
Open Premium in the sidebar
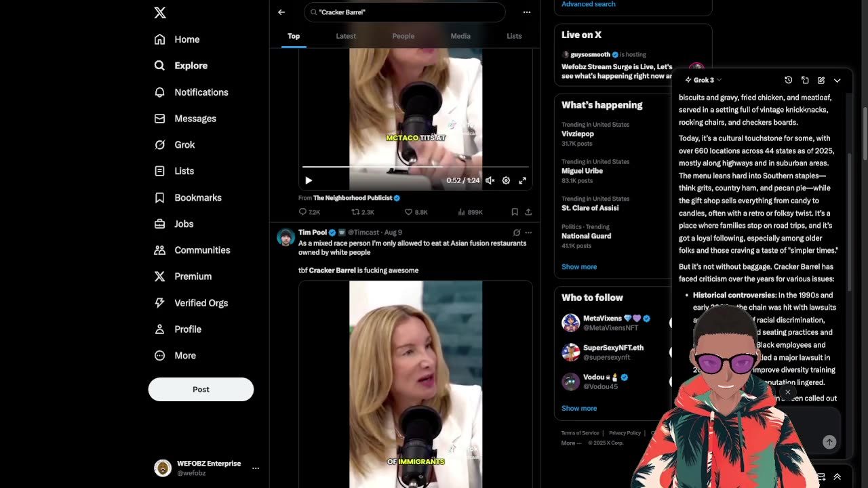tap(183, 277)
